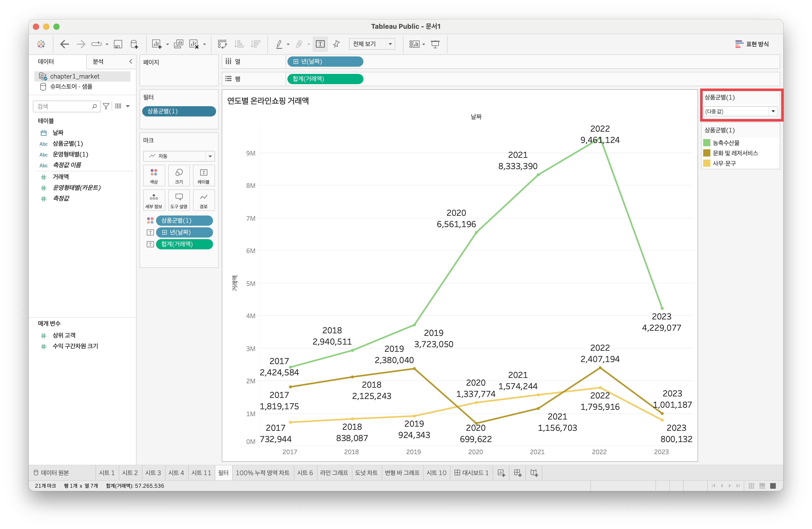Click the Tooltip marks card button

click(179, 200)
